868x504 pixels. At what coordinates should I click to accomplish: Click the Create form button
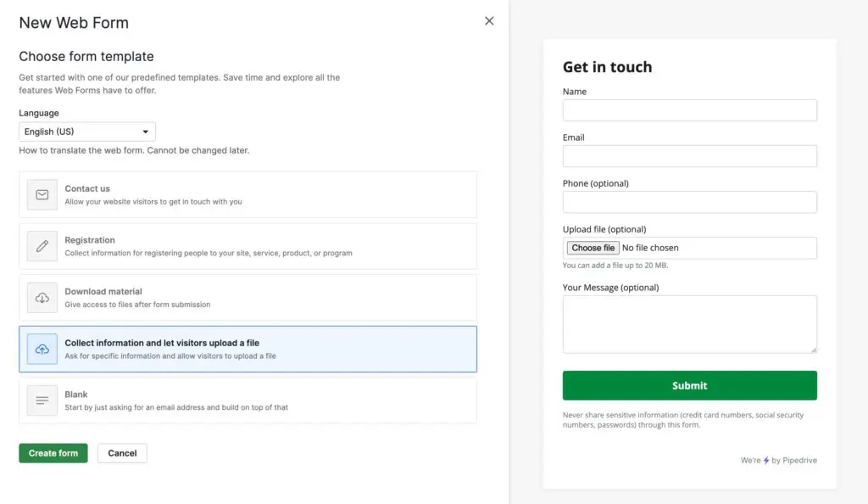tap(53, 452)
